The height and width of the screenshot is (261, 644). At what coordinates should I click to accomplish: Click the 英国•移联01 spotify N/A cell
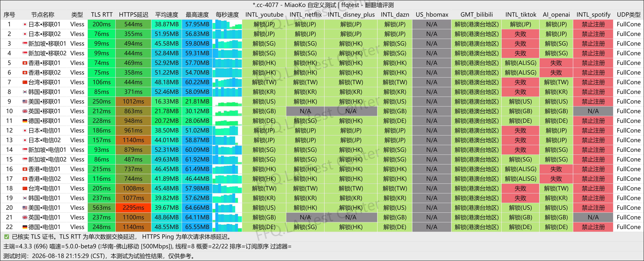click(593, 111)
